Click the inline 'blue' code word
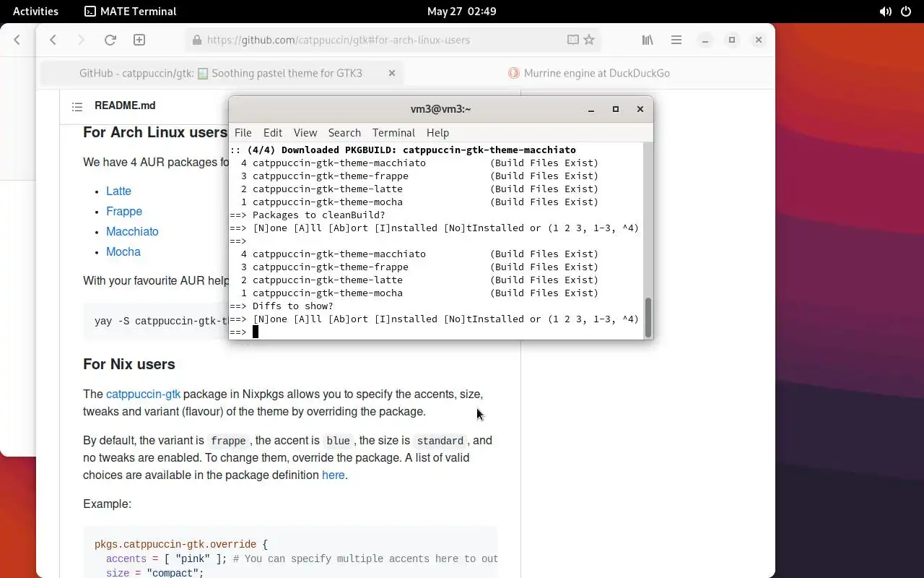Viewport: 924px width, 578px height. point(338,441)
